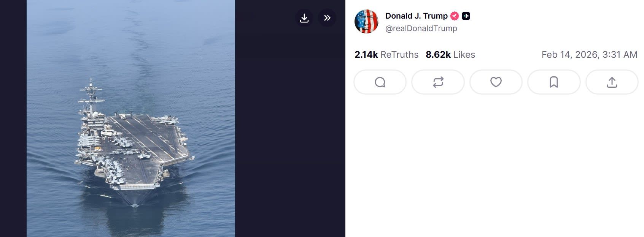
Task: Click the black plus badge beside name
Action: [466, 16]
